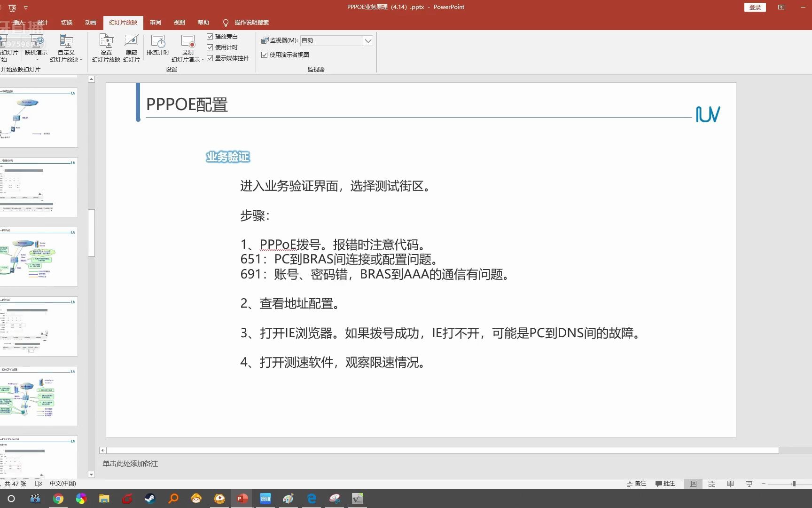Click Windows start circle button

(11, 499)
